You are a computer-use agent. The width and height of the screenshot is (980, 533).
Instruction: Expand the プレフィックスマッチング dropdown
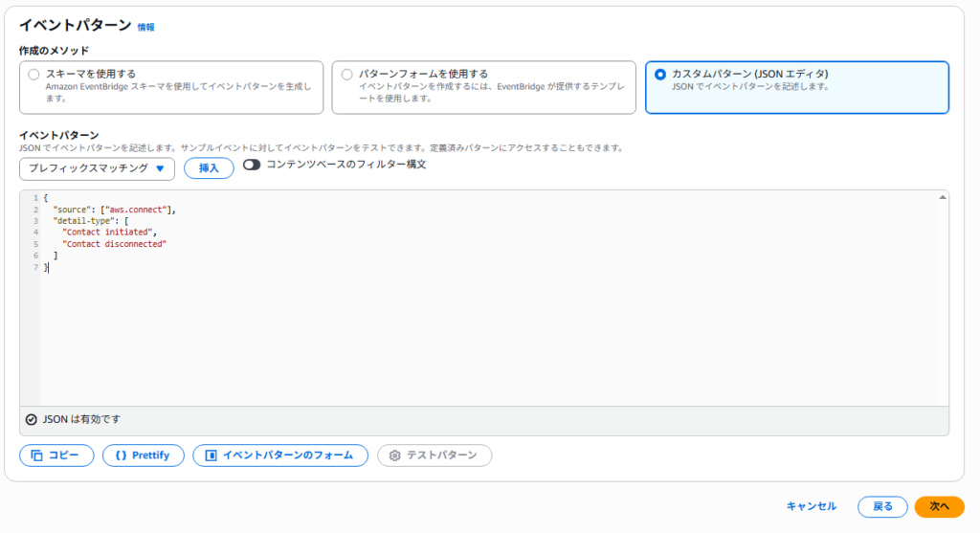pyautogui.click(x=97, y=168)
